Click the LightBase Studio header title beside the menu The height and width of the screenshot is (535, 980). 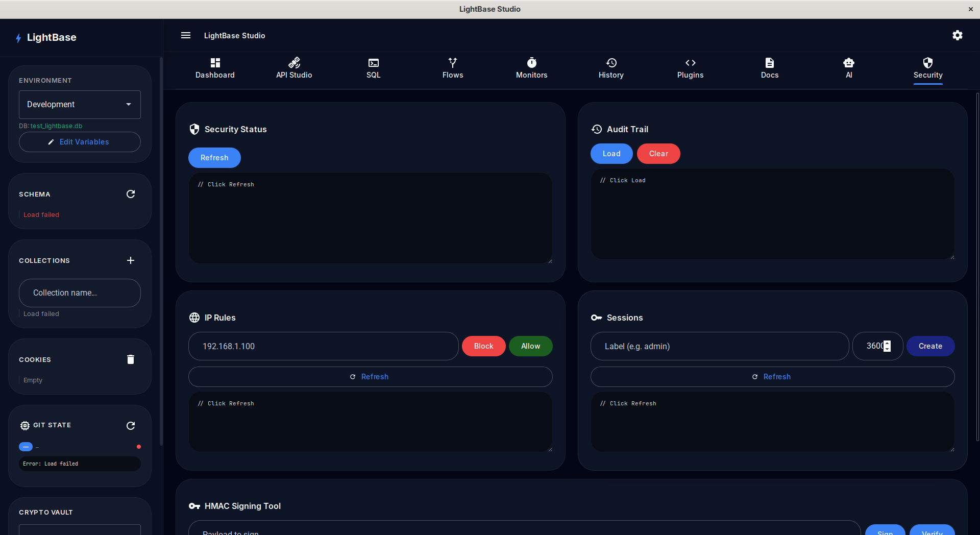tap(234, 36)
